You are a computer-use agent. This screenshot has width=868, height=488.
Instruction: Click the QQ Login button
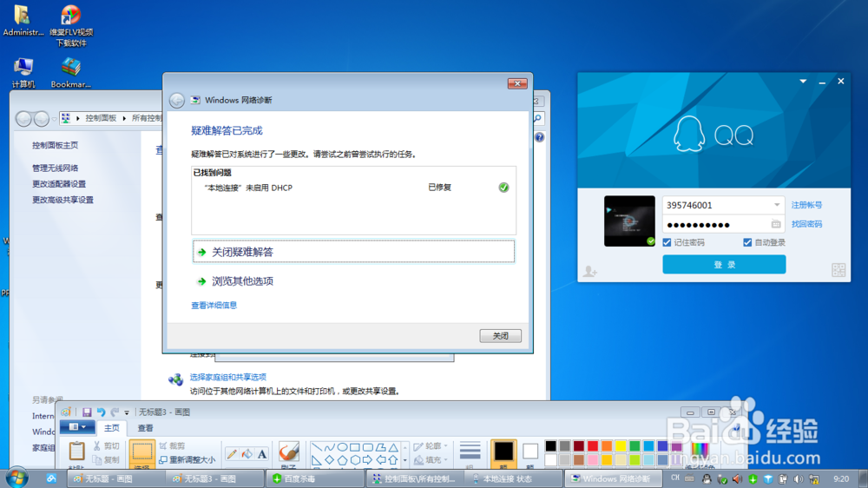724,264
